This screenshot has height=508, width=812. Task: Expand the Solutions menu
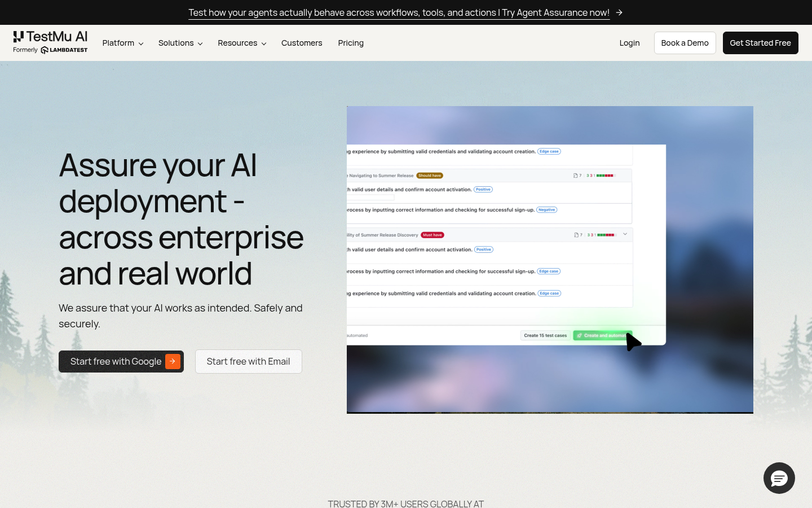pos(180,43)
